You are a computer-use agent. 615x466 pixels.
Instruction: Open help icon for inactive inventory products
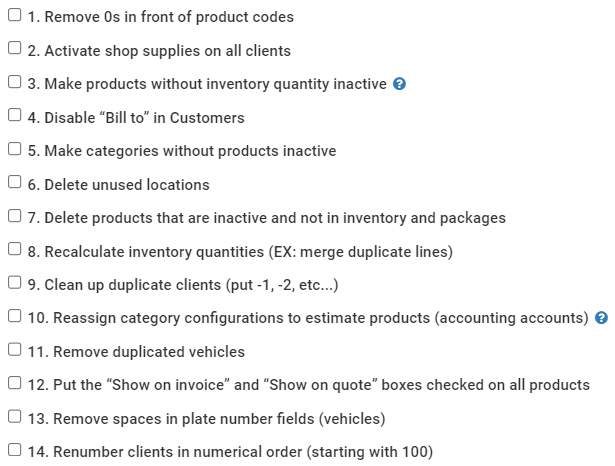click(x=400, y=84)
